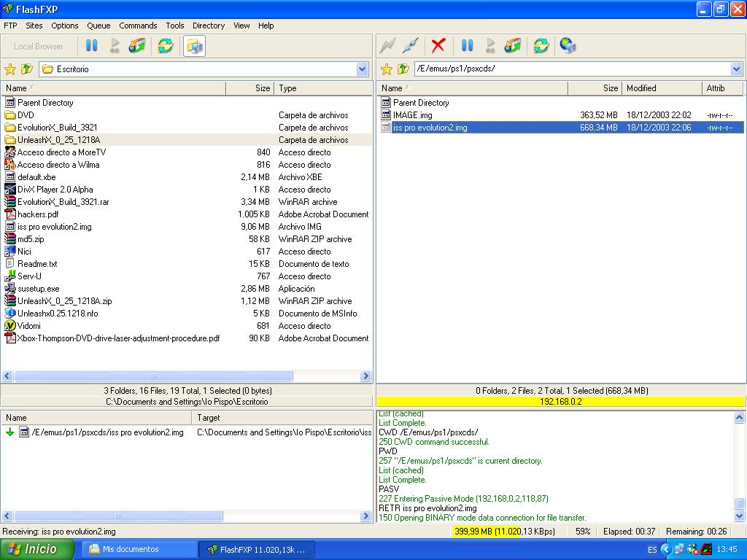This screenshot has width=747, height=560.
Task: Open the Directory menu
Action: pyautogui.click(x=209, y=26)
